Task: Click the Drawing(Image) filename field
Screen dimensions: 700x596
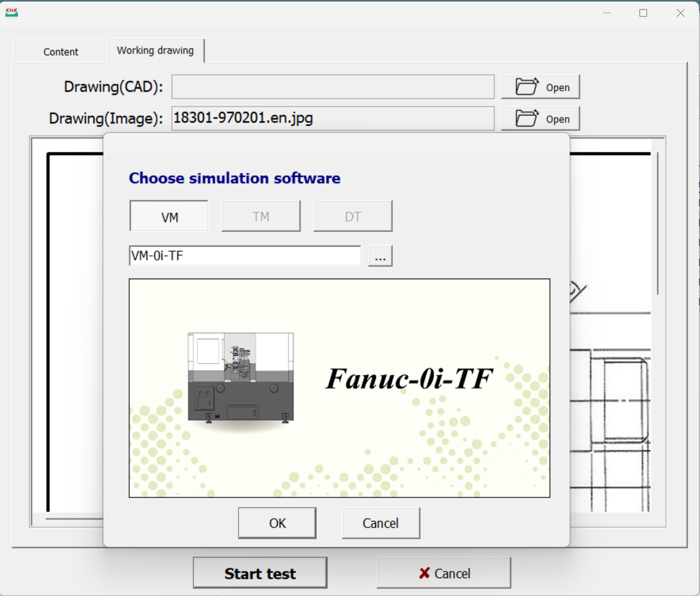Action: coord(333,118)
